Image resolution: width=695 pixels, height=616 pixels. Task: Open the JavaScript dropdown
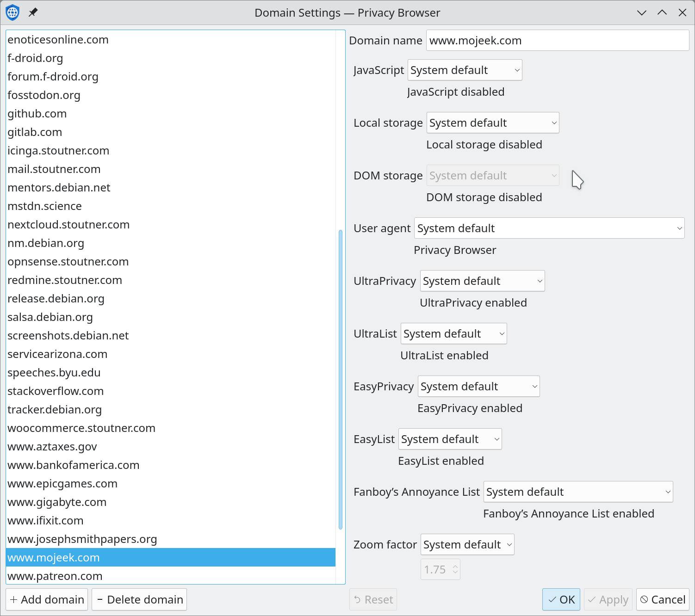click(465, 70)
